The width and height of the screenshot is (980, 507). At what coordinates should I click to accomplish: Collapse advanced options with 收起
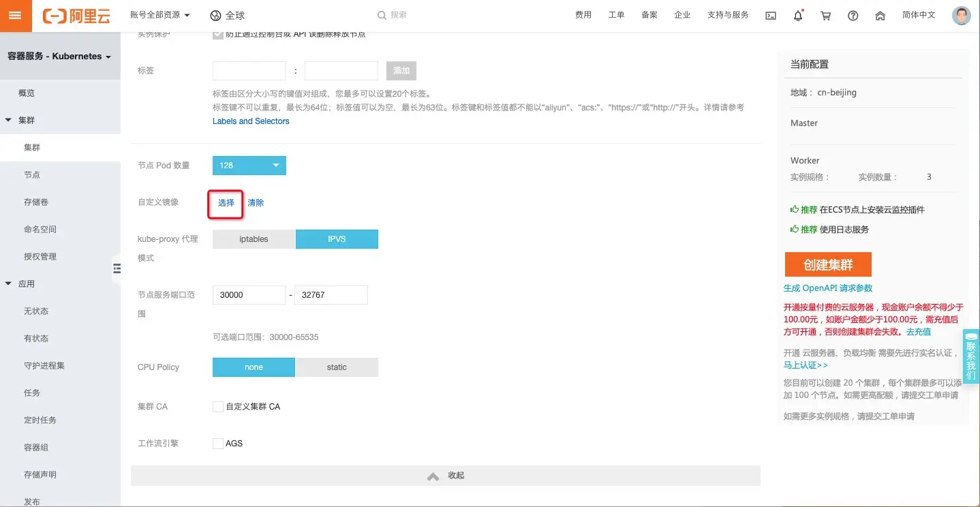click(446, 476)
